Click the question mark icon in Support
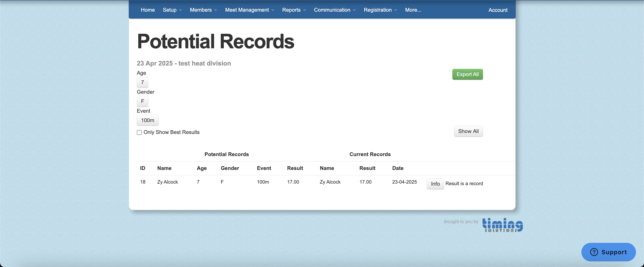644x267 pixels. (594, 252)
